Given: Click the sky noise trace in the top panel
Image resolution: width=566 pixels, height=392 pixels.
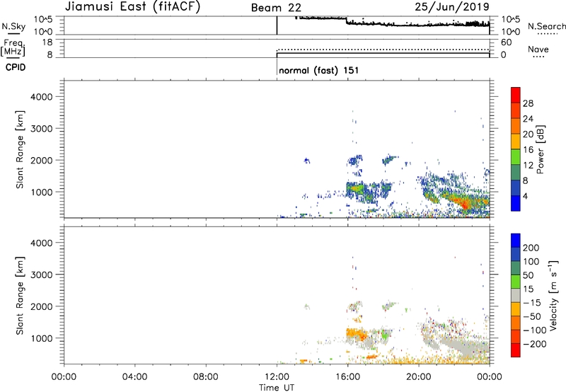Looking at the screenshot, I should [x=393, y=23].
